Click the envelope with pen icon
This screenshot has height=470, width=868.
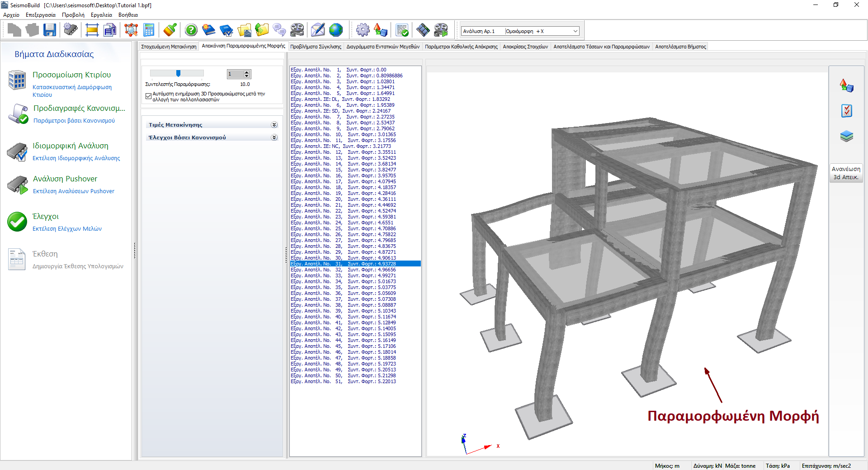318,30
